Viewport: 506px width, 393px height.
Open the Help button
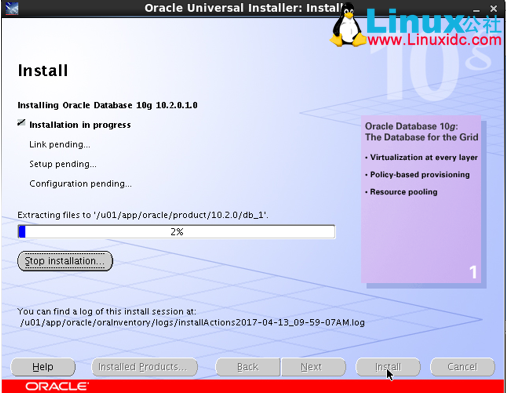point(43,367)
